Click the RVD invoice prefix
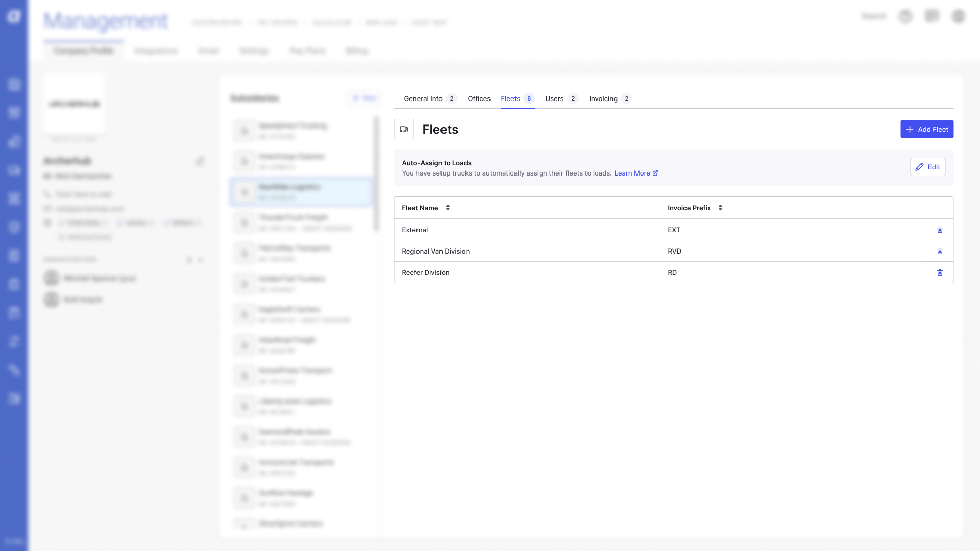 674,251
